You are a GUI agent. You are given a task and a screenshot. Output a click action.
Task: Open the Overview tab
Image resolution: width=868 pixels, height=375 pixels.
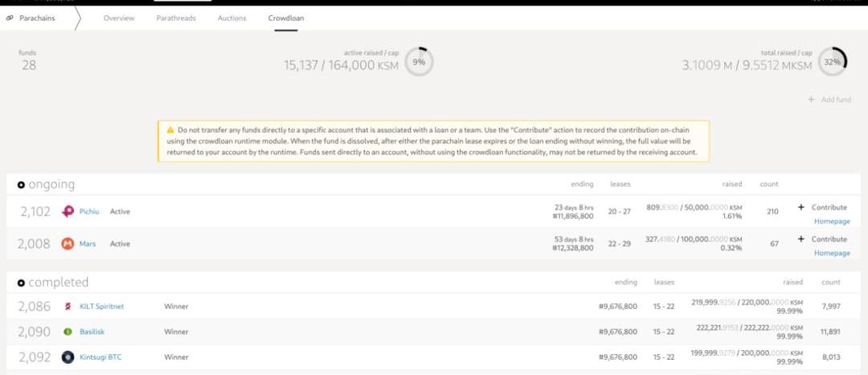point(119,19)
